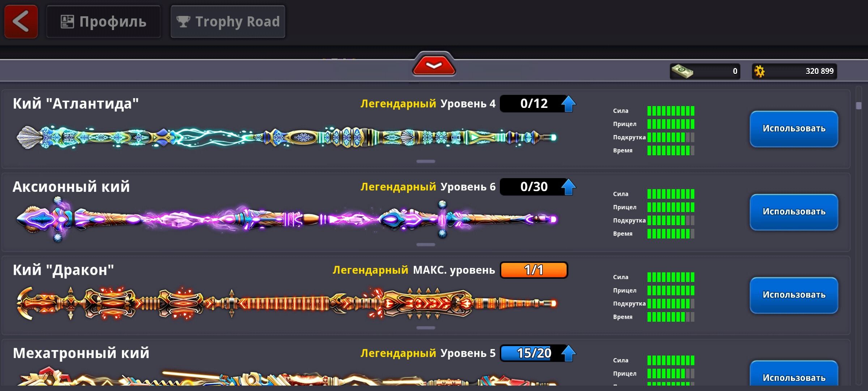Tap the cash bills icon

[682, 71]
